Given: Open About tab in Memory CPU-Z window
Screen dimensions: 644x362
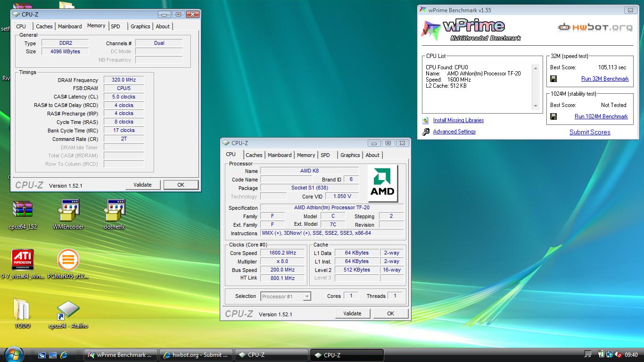Looking at the screenshot, I should pos(163,26).
